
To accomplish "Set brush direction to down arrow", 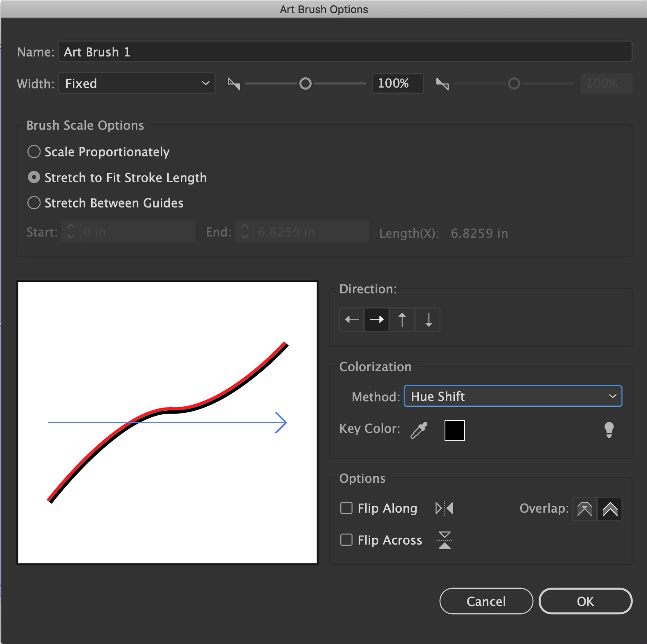I will (428, 320).
